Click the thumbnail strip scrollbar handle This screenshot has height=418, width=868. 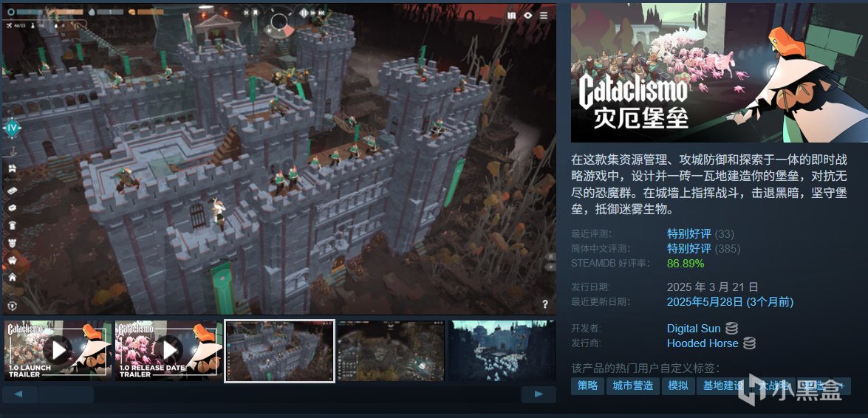click(66, 395)
